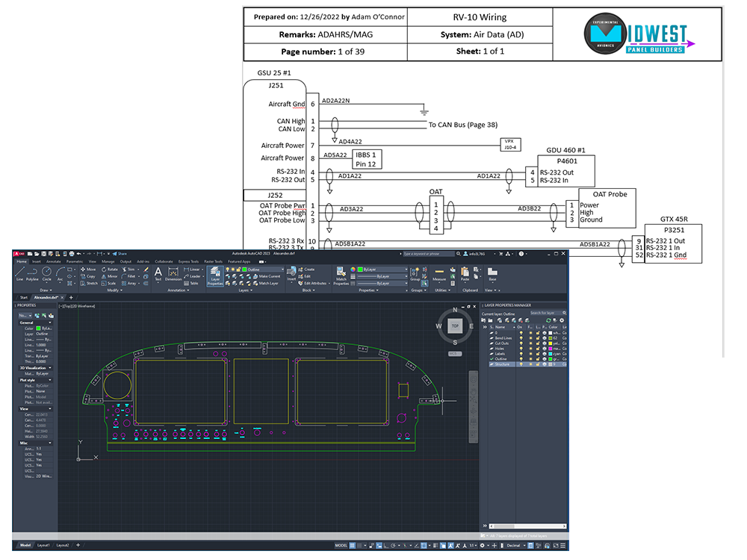The height and width of the screenshot is (560, 747).
Task: Expand the Utilities panel flyout
Action: coord(443,290)
